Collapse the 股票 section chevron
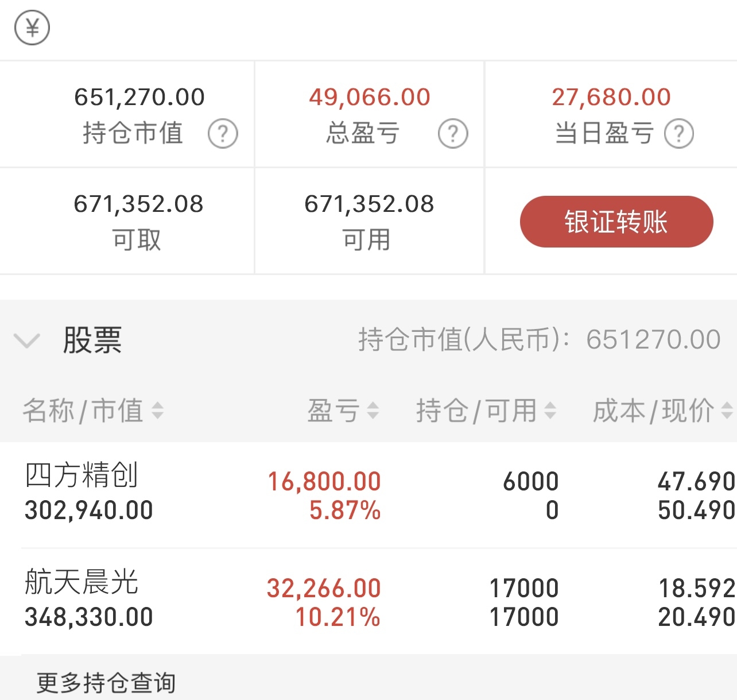Viewport: 737px width, 700px height. pos(26,341)
